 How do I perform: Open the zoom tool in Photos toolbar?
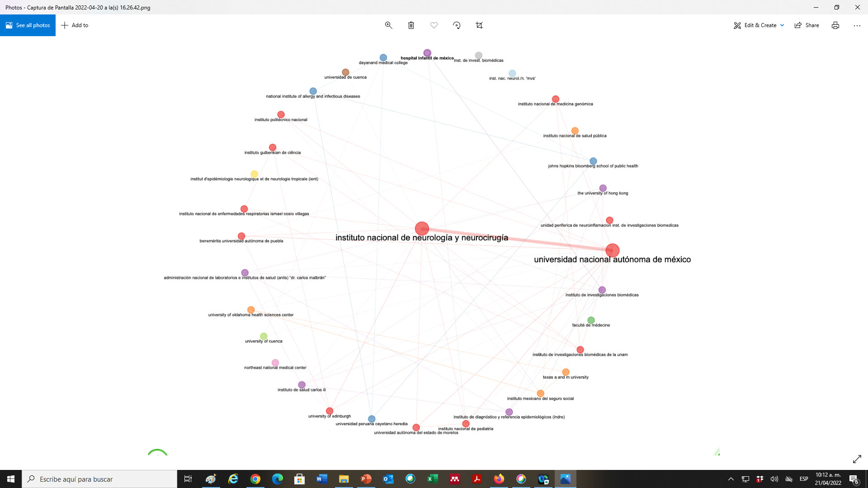point(388,25)
